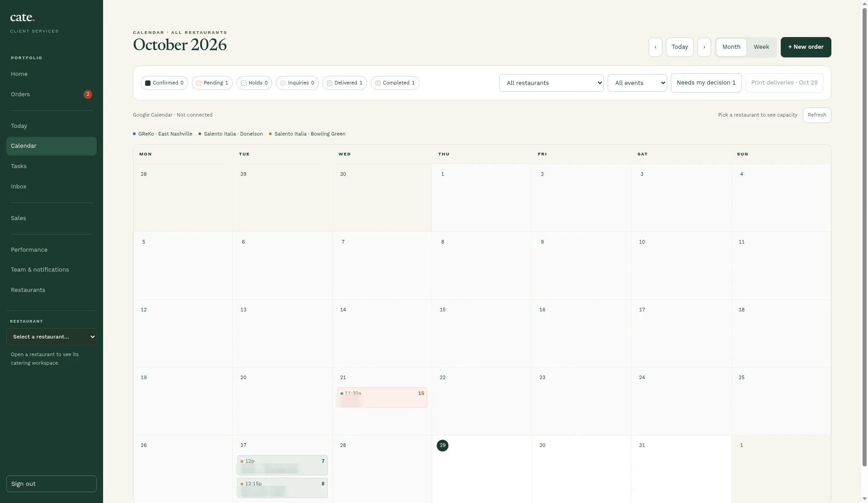
Task: Open Team & notifications page
Action: (52, 270)
